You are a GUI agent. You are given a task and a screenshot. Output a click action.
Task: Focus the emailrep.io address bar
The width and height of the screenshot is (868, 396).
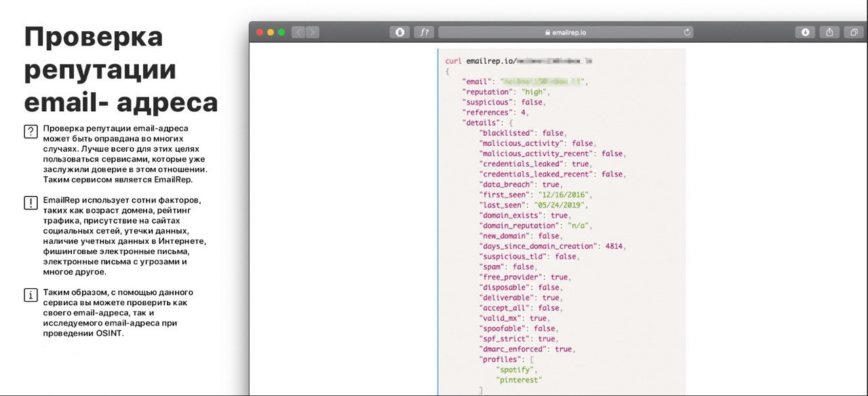coord(566,32)
